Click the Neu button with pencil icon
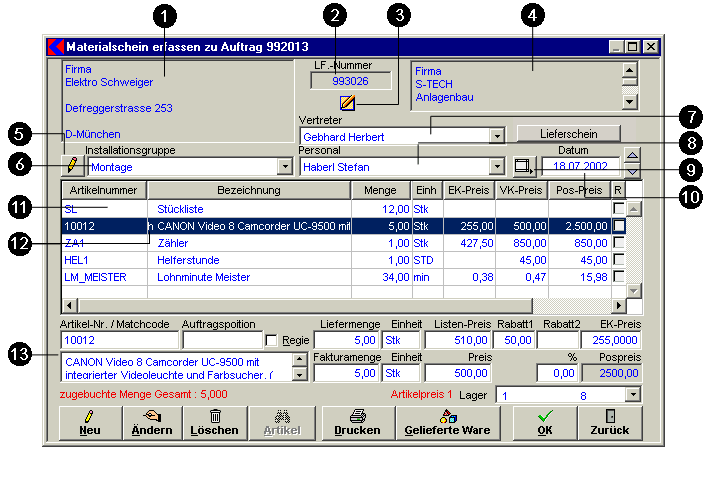The height and width of the screenshot is (482, 709). pos(88,422)
